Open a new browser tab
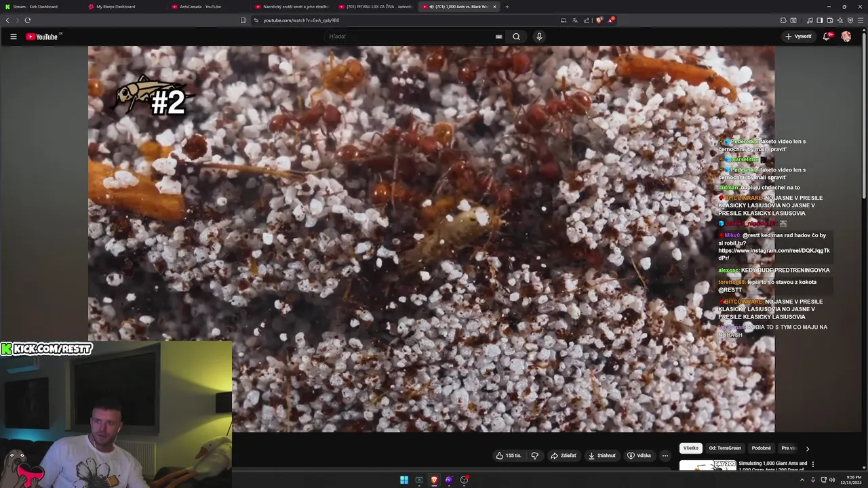Viewport: 868px width, 488px height. (x=507, y=7)
